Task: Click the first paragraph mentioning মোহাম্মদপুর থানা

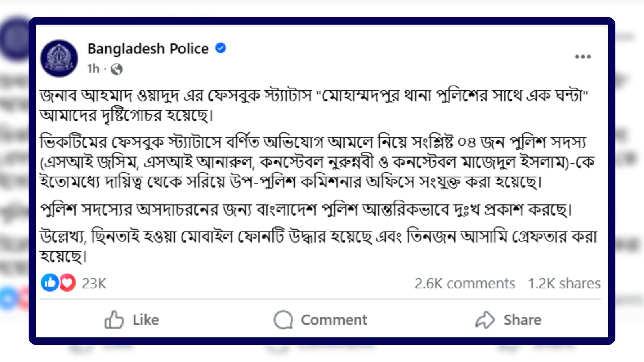Action: [314, 105]
